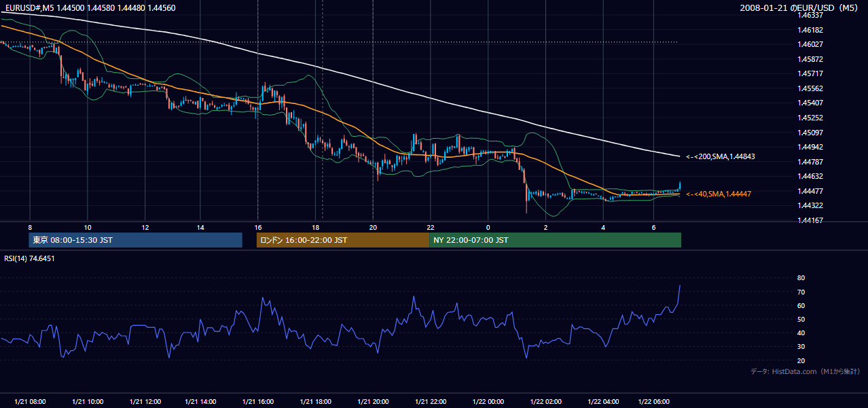Click the bottom time label 1/22 04:00

(x=603, y=402)
